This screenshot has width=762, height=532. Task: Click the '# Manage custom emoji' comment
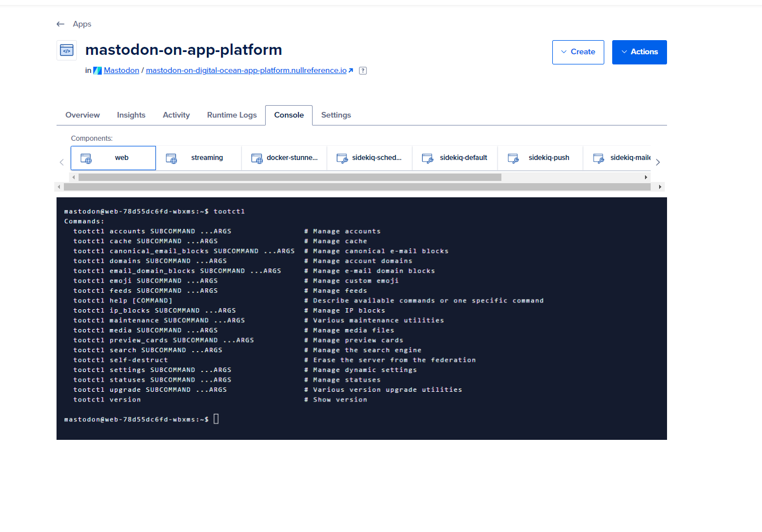tap(352, 281)
